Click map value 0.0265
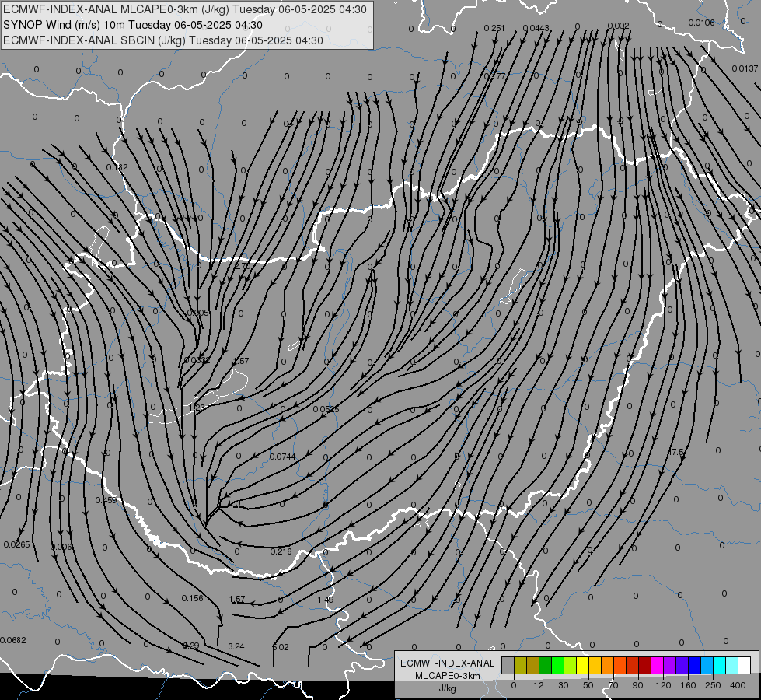 [16, 544]
